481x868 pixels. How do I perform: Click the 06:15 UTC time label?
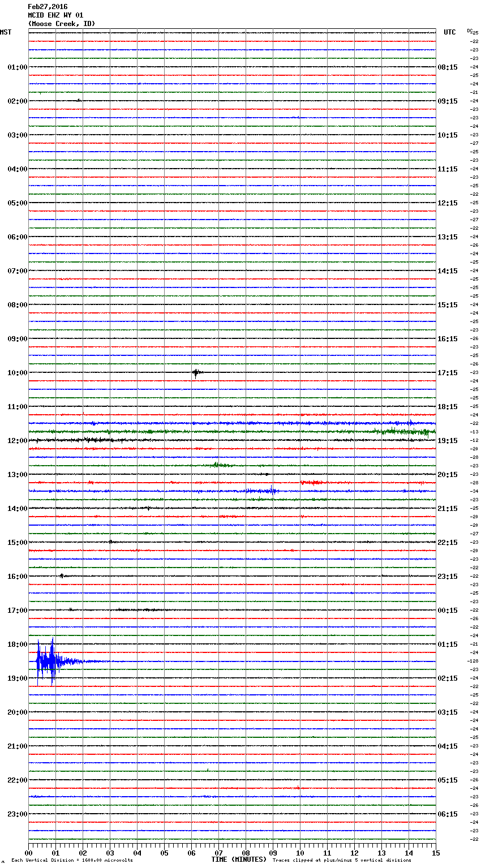coord(448,814)
